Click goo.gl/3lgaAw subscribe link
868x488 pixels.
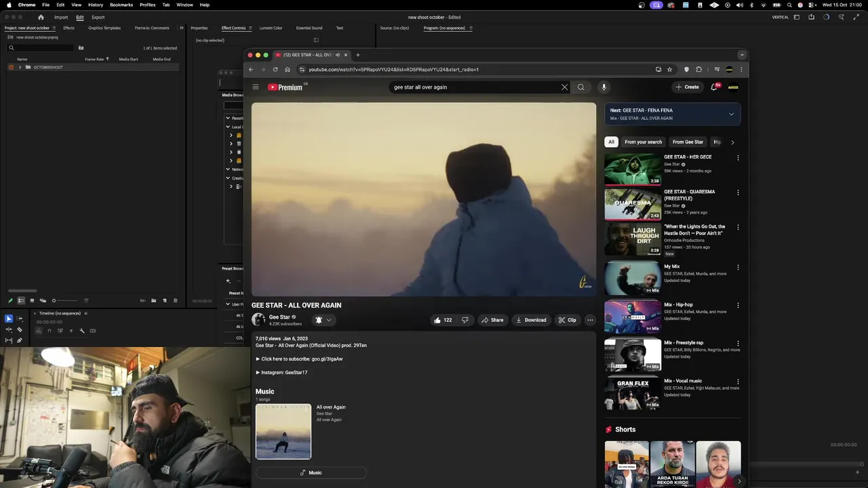point(327,359)
